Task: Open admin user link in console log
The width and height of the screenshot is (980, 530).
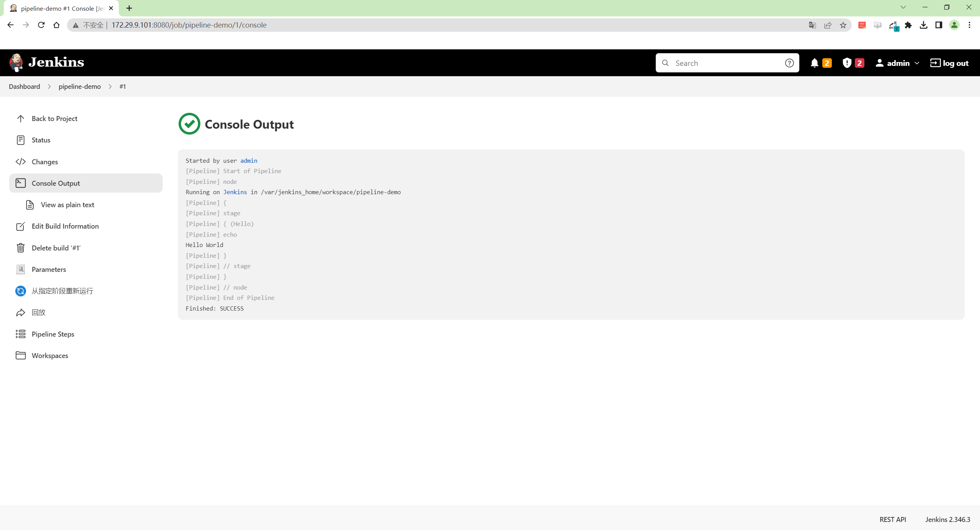Action: point(249,160)
